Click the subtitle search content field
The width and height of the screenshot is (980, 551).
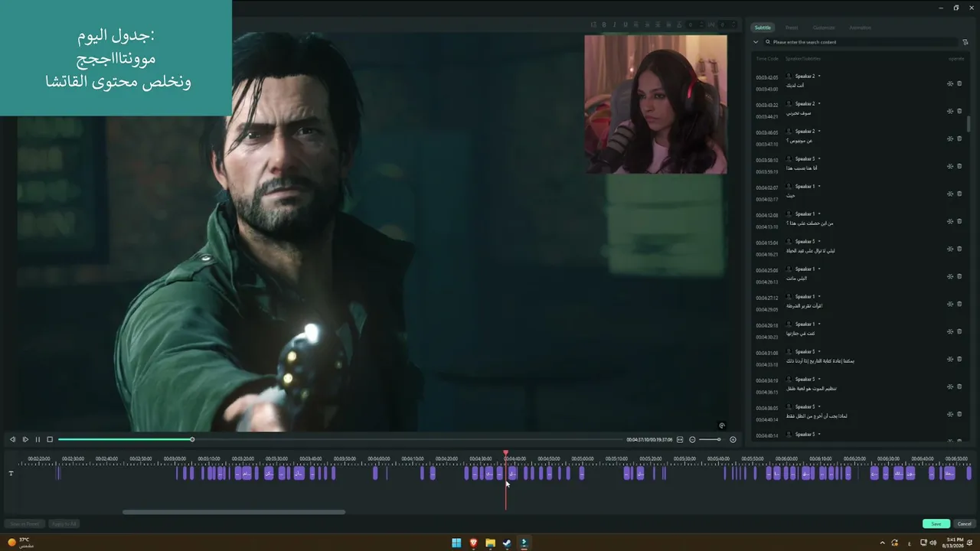click(x=862, y=42)
